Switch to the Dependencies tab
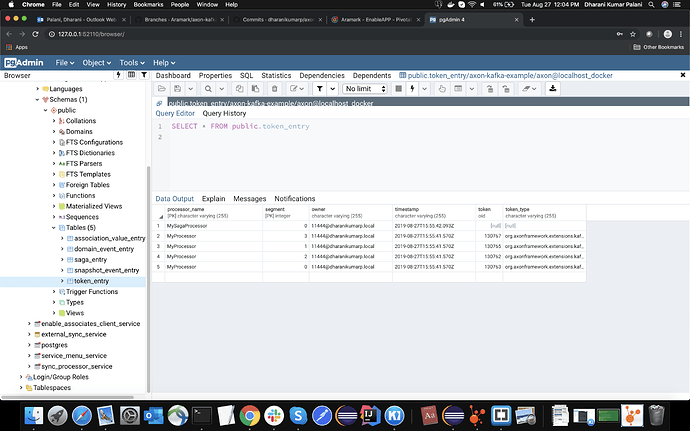Image resolution: width=690 pixels, height=431 pixels. point(322,76)
